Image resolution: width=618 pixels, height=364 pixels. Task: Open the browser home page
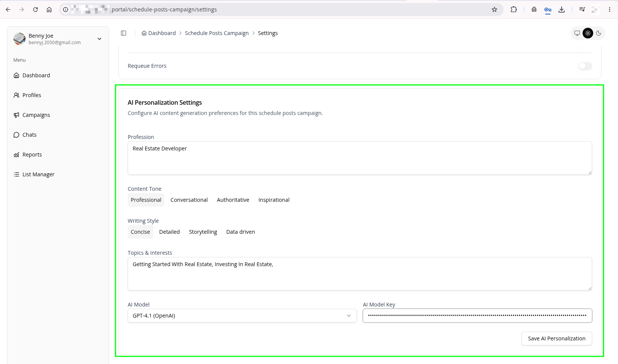tap(49, 10)
